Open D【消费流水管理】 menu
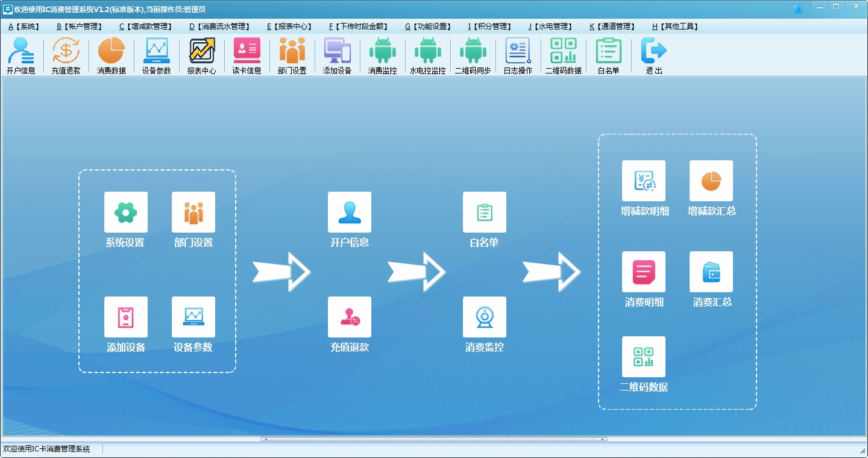This screenshot has height=458, width=868. pos(219,27)
